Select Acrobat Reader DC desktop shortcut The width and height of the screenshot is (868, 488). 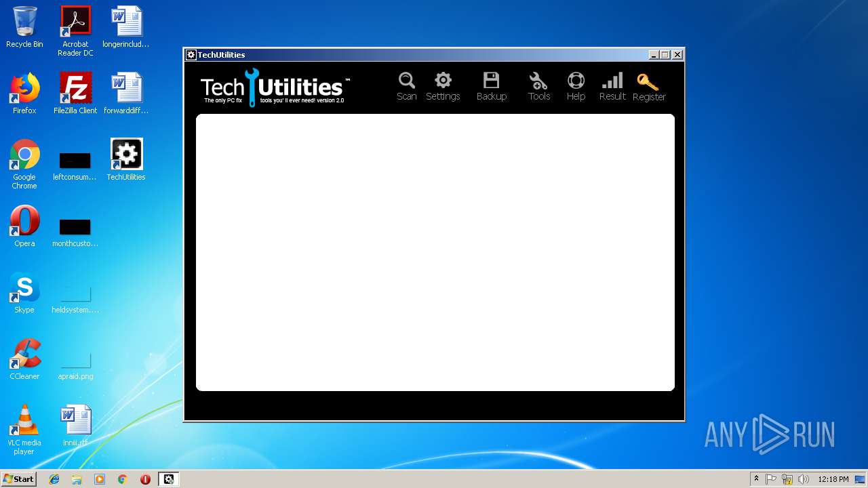coord(75,31)
